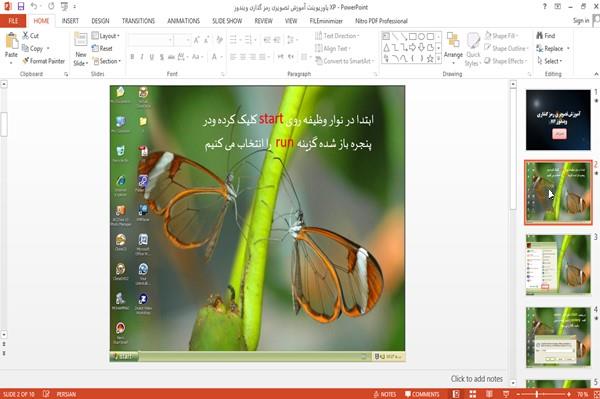Click Sign in link
The width and height of the screenshot is (600, 399).
click(581, 21)
